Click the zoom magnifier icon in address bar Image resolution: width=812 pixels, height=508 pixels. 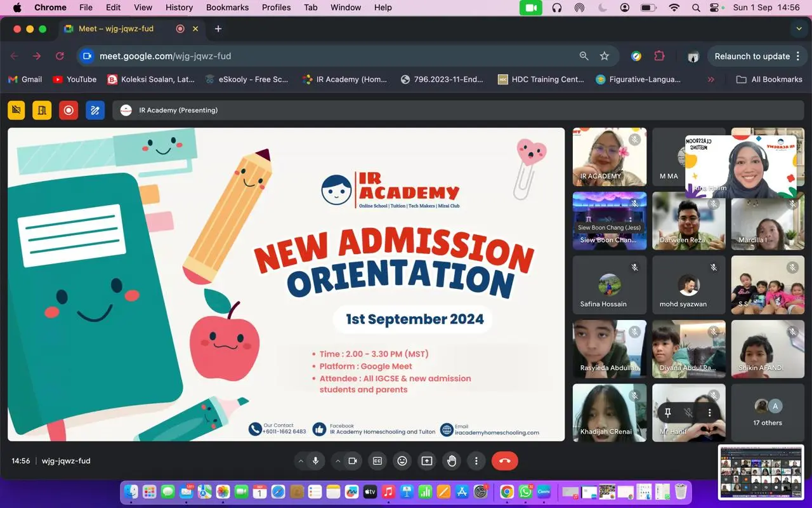(584, 56)
